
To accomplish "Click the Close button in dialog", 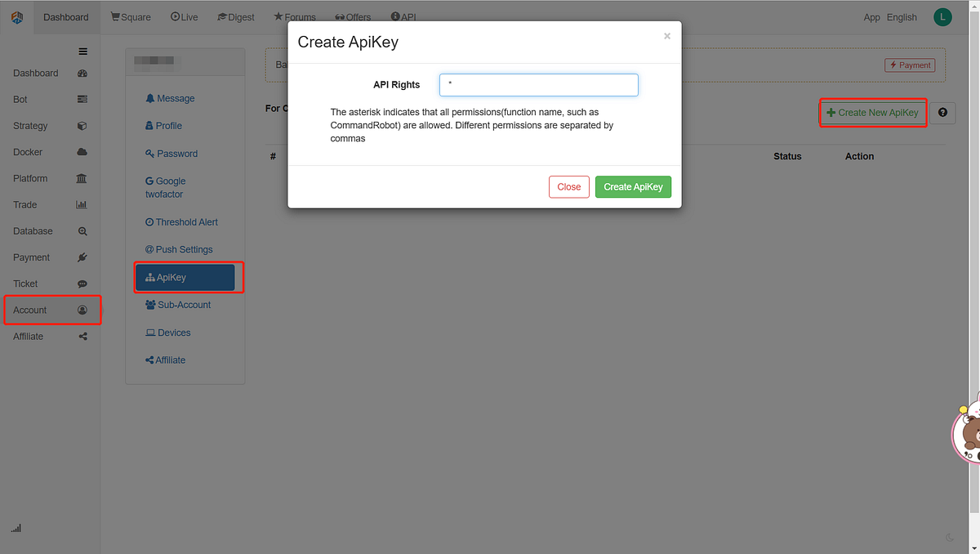I will tap(568, 186).
